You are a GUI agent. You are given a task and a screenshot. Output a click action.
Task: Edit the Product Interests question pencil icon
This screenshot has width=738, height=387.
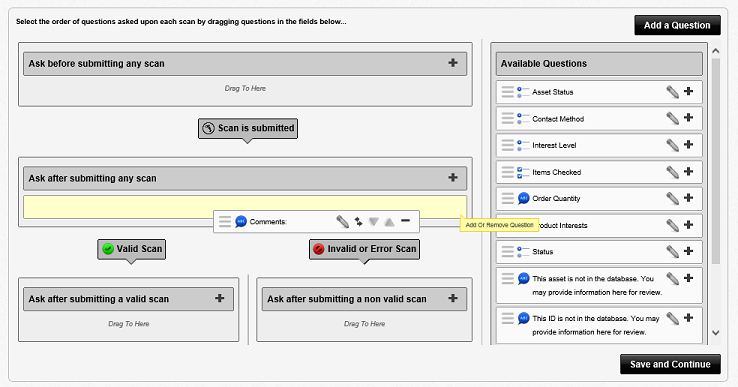pyautogui.click(x=673, y=225)
